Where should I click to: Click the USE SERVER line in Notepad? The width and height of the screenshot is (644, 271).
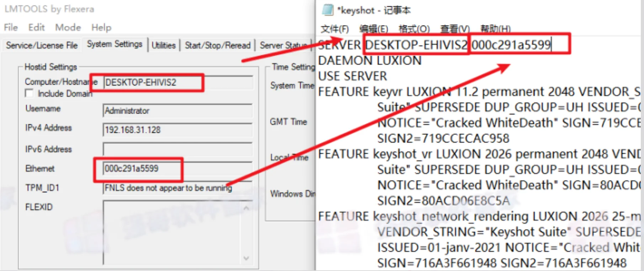(352, 76)
